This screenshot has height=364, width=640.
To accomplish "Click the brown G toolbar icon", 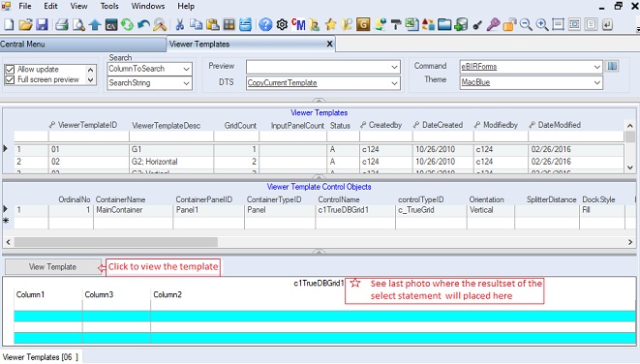I will pos(363,25).
